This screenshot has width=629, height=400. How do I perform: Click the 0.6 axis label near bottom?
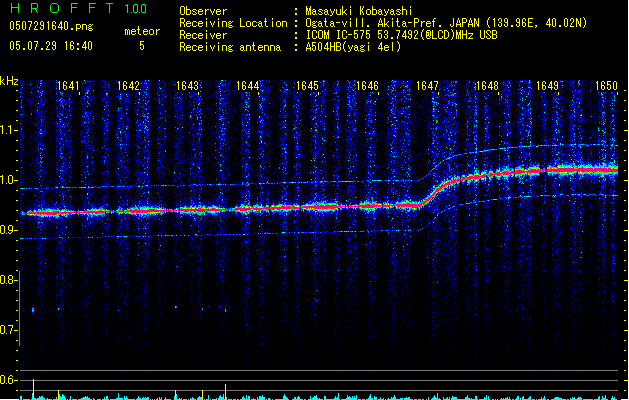click(9, 380)
